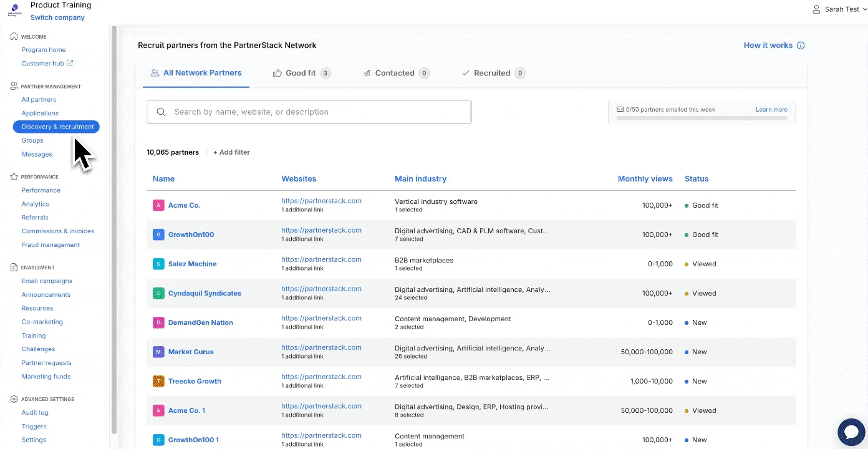The image size is (868, 449).
Task: Sort by the Status column header
Action: click(697, 178)
